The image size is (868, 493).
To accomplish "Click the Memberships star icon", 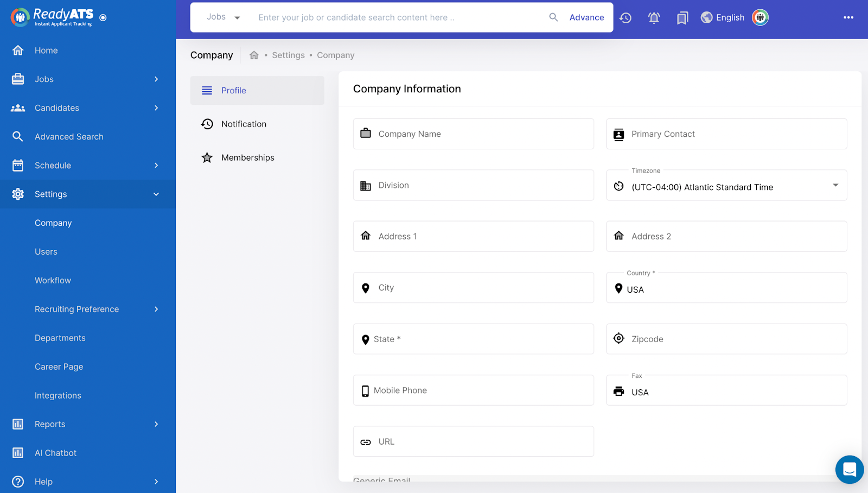I will [x=207, y=158].
